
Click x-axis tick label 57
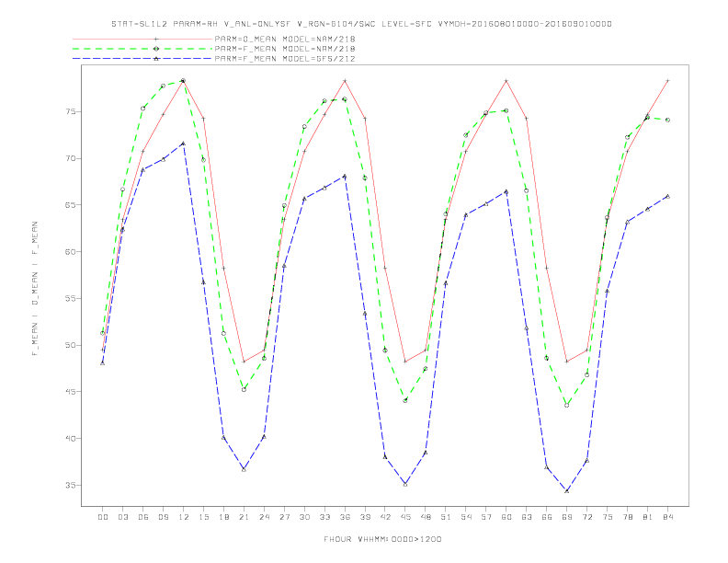[486, 517]
